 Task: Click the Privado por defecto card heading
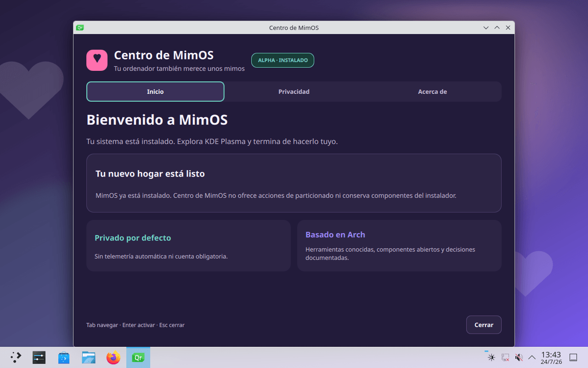[x=133, y=238]
